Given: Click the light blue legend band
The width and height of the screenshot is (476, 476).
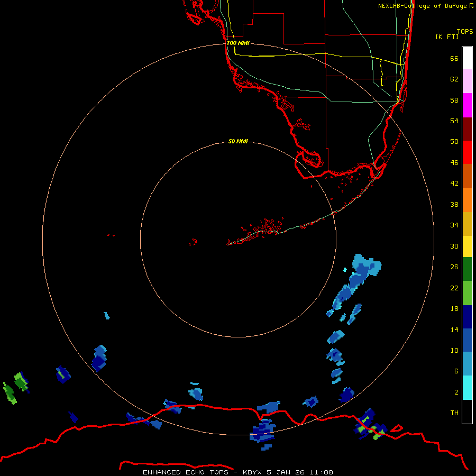Looking at the screenshot, I should (x=467, y=364).
